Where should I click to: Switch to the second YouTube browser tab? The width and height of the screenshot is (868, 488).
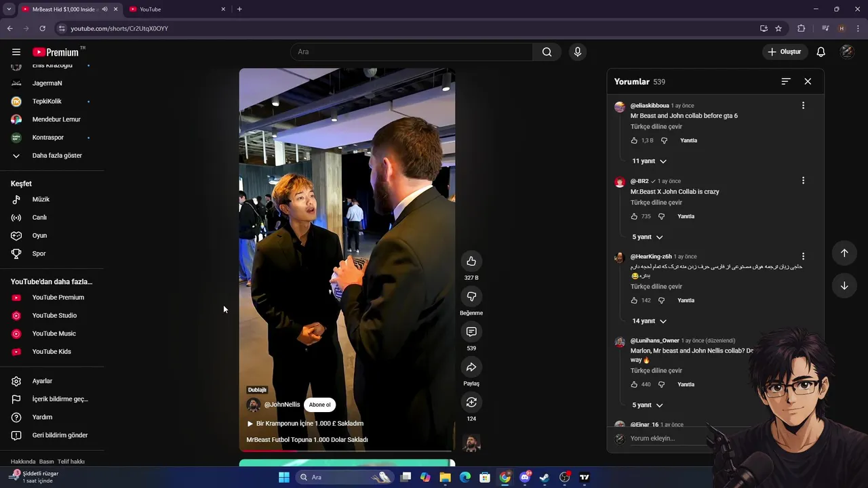point(176,9)
